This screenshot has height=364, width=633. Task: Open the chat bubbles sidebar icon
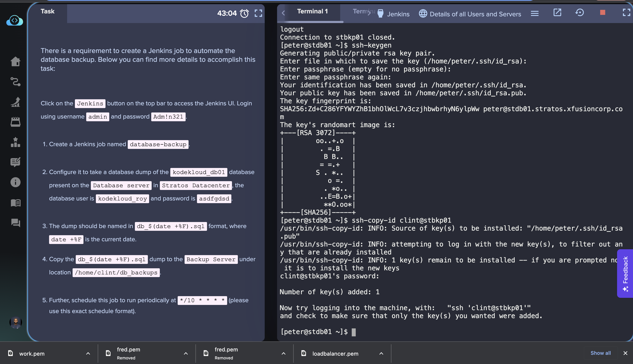[16, 222]
